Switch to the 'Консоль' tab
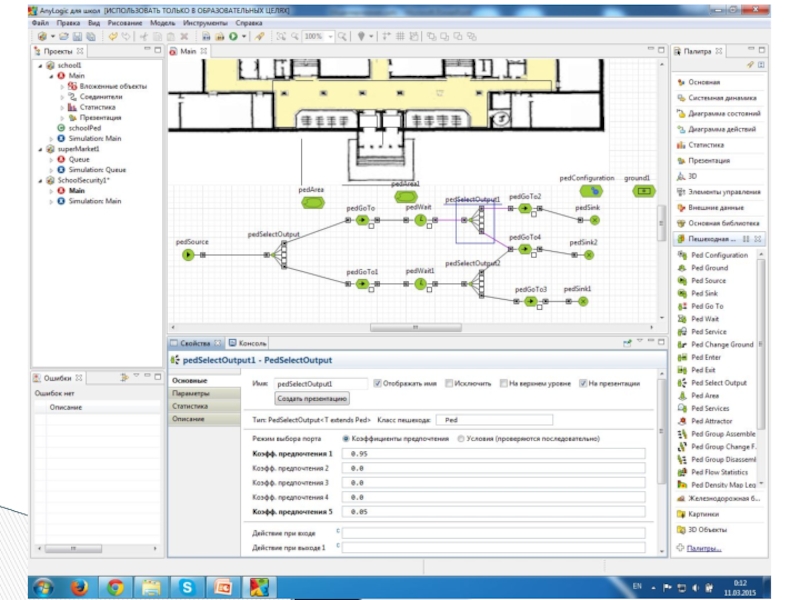The width and height of the screenshot is (800, 600). pos(247,343)
